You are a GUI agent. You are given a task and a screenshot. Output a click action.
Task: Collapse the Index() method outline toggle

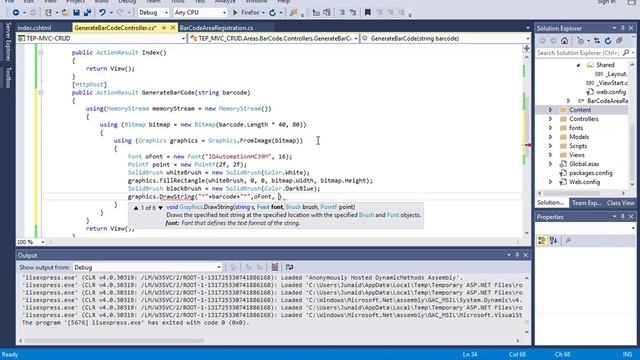[x=40, y=52]
